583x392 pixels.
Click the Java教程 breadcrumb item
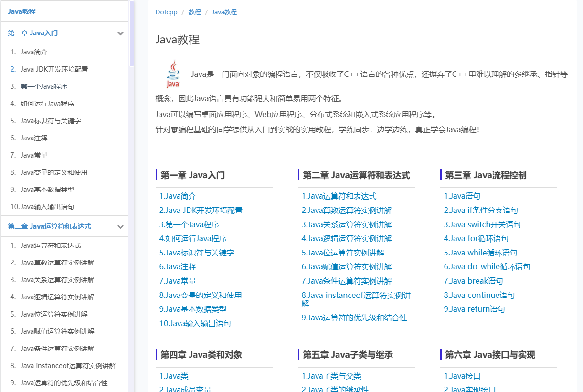click(224, 12)
